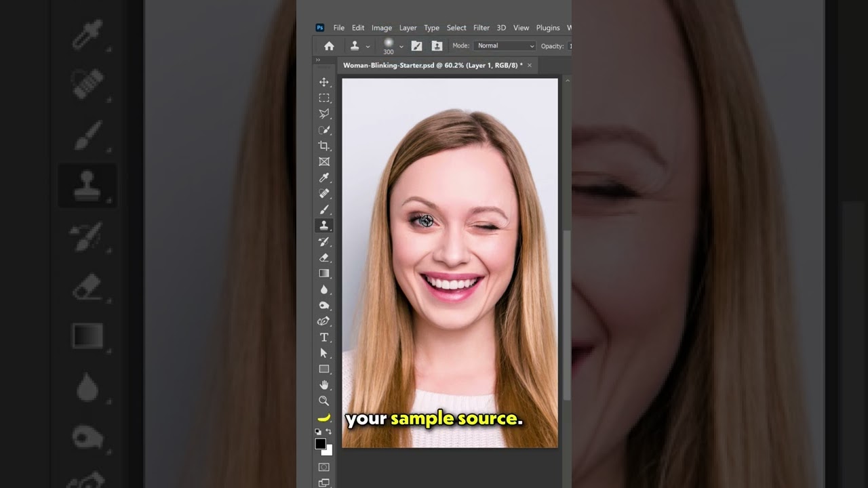Select the Path Selection tool
Viewport: 868px width, 488px height.
[x=324, y=353]
